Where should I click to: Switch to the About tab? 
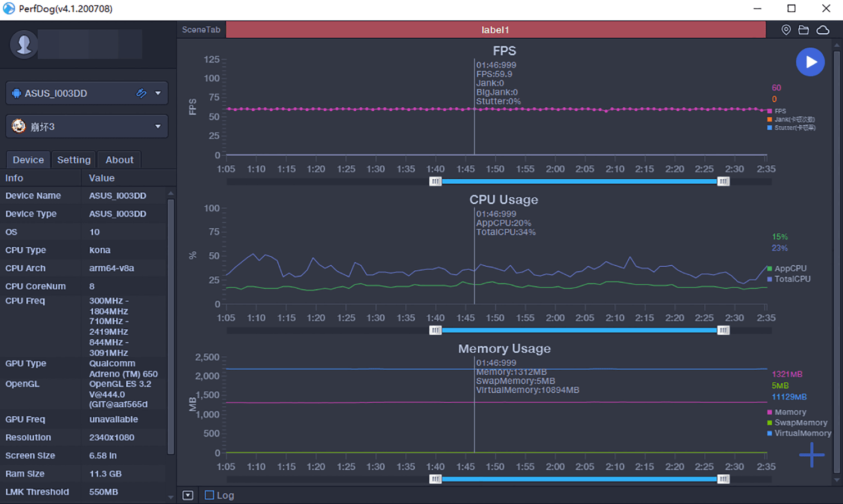[x=120, y=160]
